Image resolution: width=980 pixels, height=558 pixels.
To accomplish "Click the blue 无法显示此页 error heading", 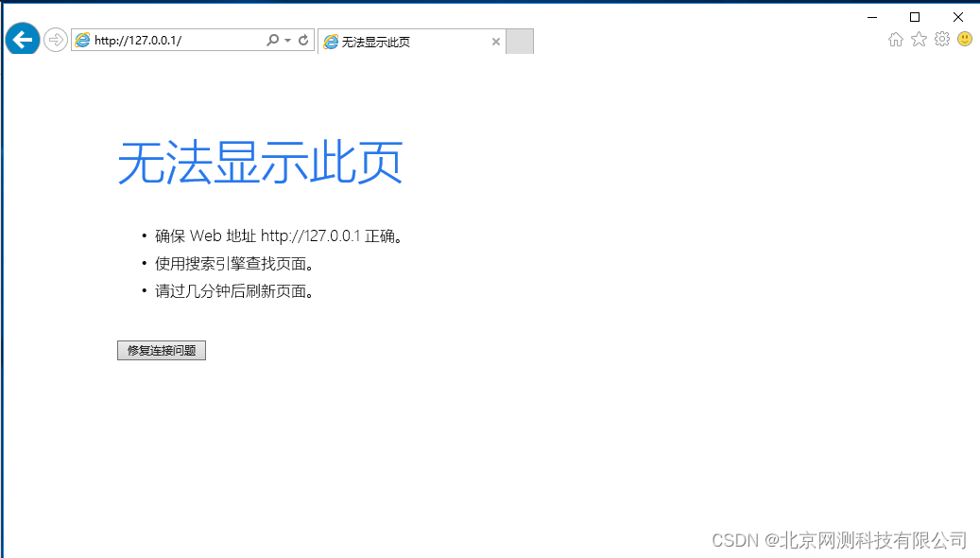I will coord(260,163).
